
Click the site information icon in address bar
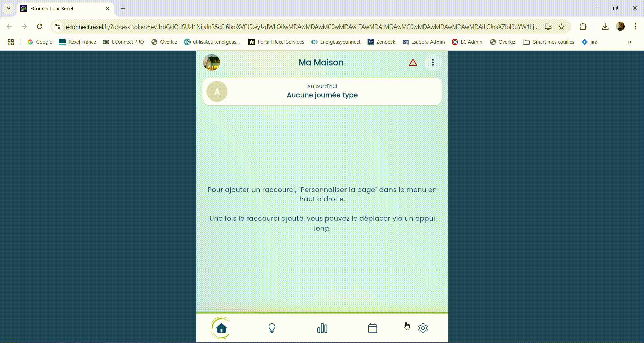57,27
